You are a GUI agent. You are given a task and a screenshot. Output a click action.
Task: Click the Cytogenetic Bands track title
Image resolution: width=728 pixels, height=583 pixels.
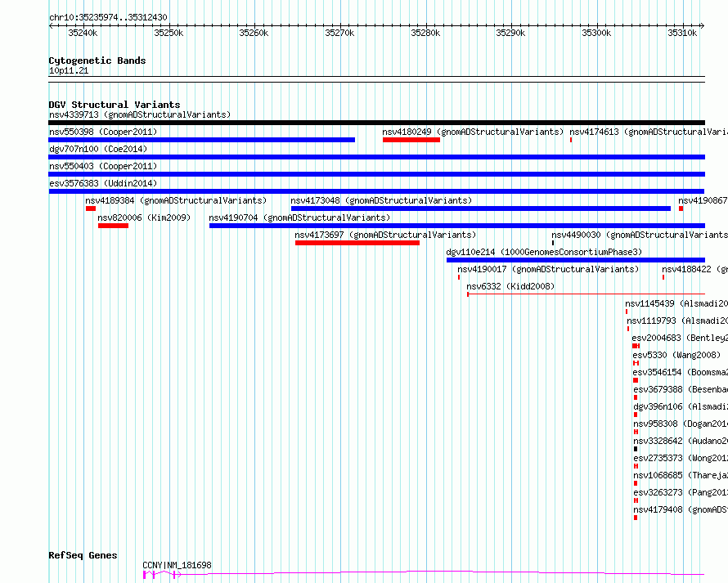click(x=97, y=61)
